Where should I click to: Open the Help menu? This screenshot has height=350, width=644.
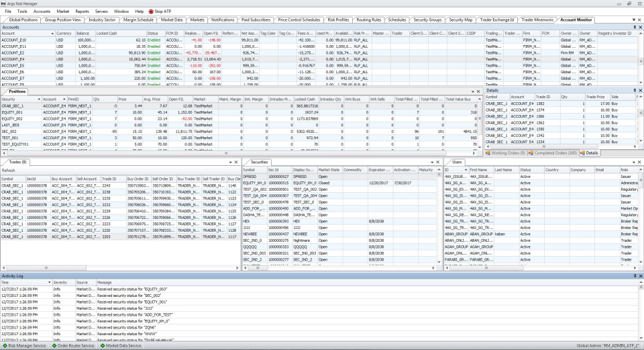[x=140, y=11]
